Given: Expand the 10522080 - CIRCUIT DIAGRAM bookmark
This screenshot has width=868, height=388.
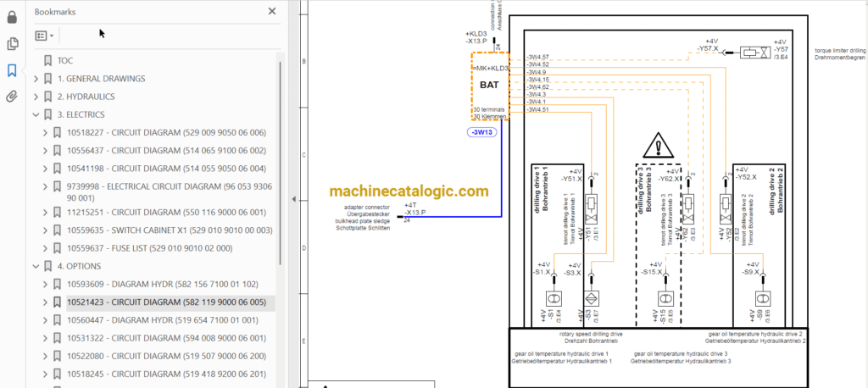Looking at the screenshot, I should 46,356.
